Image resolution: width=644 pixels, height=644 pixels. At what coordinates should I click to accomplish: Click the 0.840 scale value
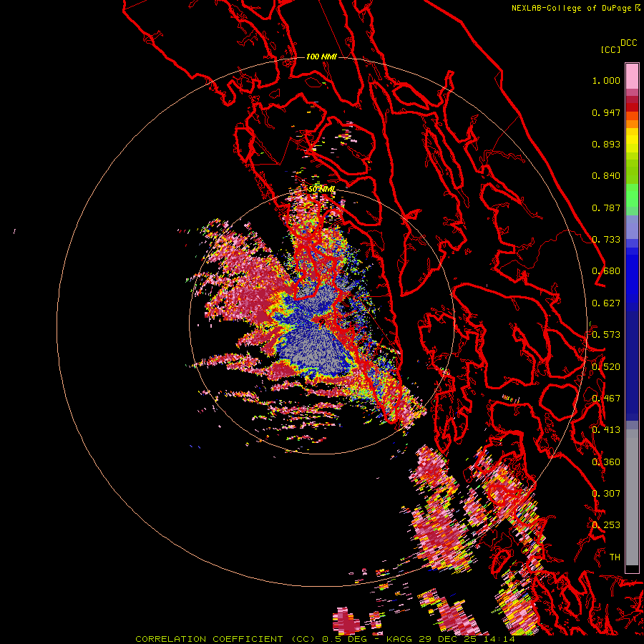tap(606, 176)
